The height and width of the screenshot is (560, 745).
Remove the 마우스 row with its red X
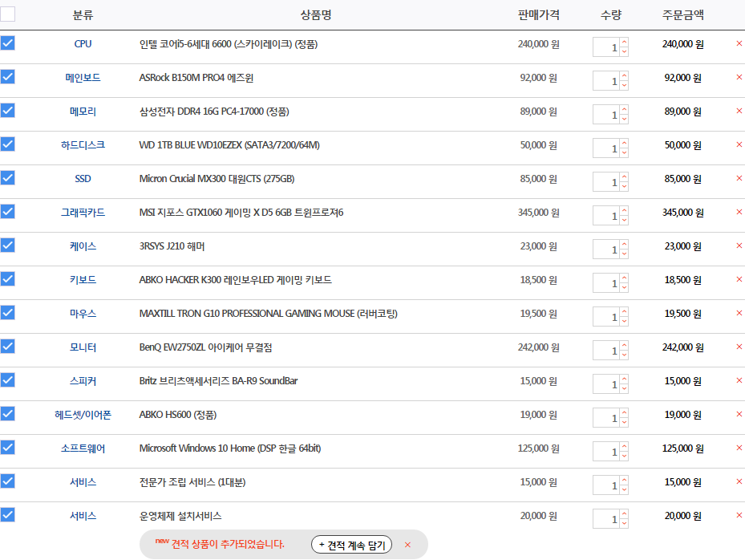[739, 313]
